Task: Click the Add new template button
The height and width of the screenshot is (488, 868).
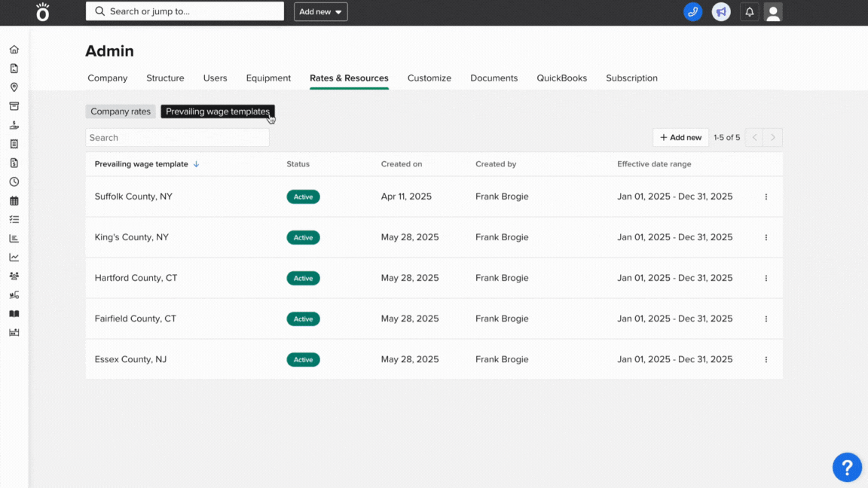Action: [680, 138]
